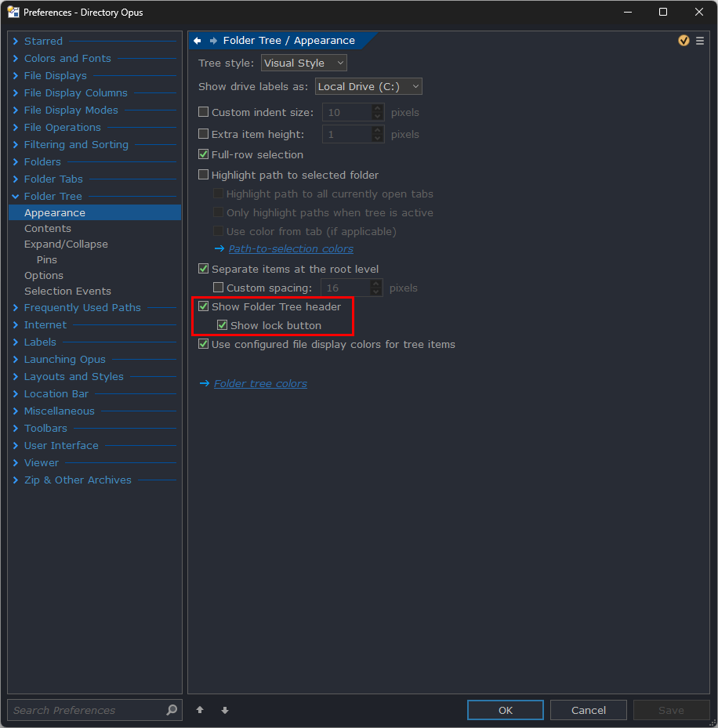Enable Extra item height checkbox
This screenshot has width=718, height=728.
tap(204, 134)
